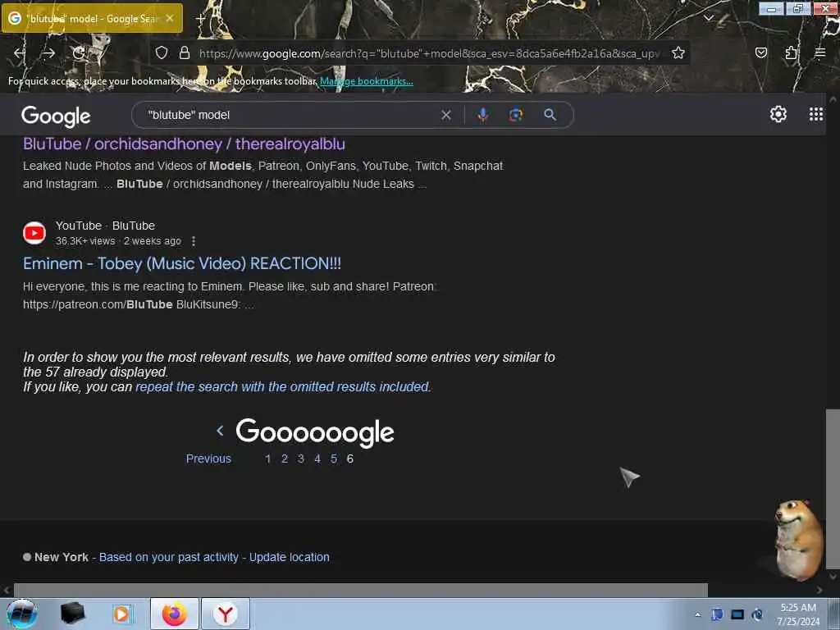Click Based on your past activity link
The width and height of the screenshot is (840, 630).
[x=169, y=557]
